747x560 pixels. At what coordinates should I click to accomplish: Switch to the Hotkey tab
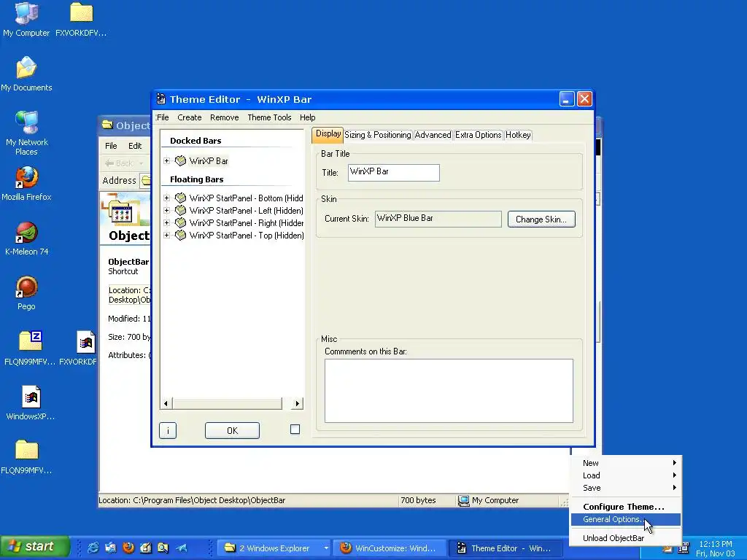point(518,135)
